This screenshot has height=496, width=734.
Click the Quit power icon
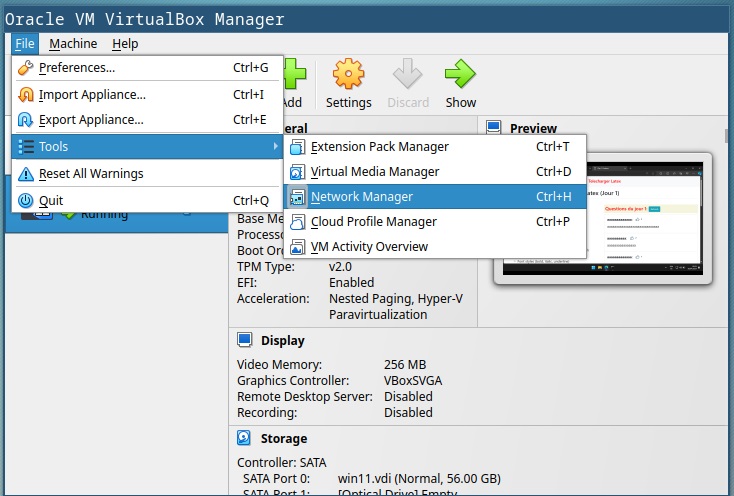tap(25, 201)
